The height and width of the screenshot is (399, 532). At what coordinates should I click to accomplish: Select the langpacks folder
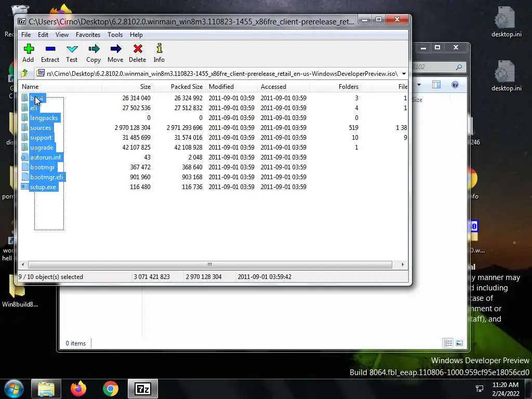(x=44, y=118)
